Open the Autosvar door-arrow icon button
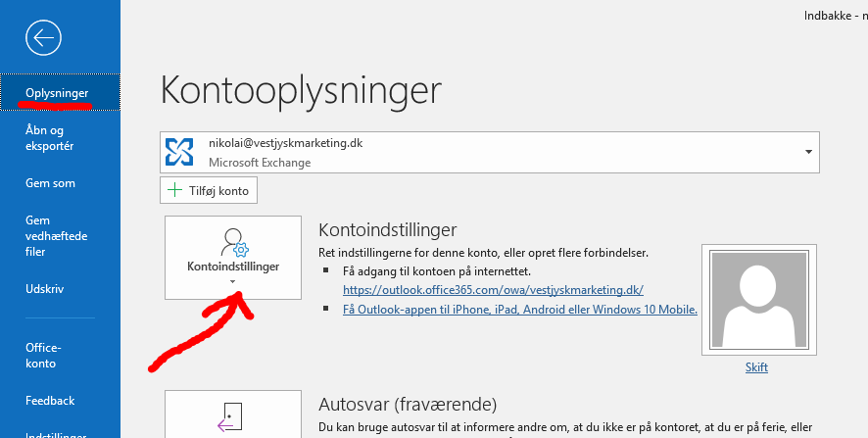 click(x=233, y=416)
